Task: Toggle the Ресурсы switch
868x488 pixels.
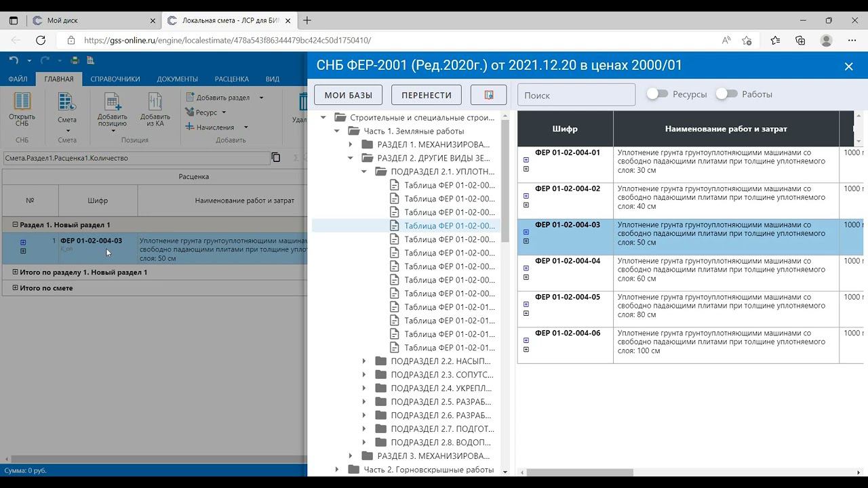Action: (657, 94)
